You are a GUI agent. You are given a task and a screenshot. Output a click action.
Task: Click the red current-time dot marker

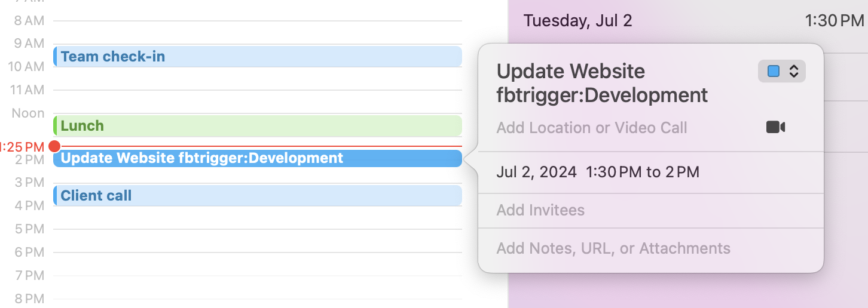click(x=55, y=146)
